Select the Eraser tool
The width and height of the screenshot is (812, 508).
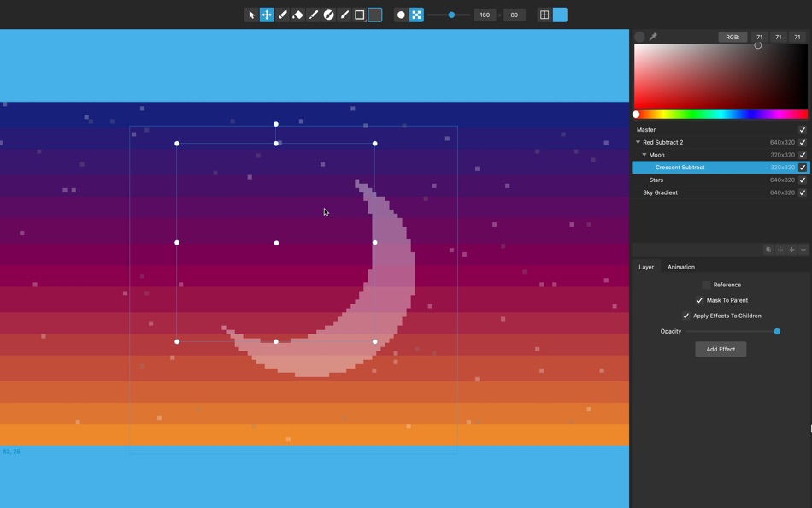298,15
